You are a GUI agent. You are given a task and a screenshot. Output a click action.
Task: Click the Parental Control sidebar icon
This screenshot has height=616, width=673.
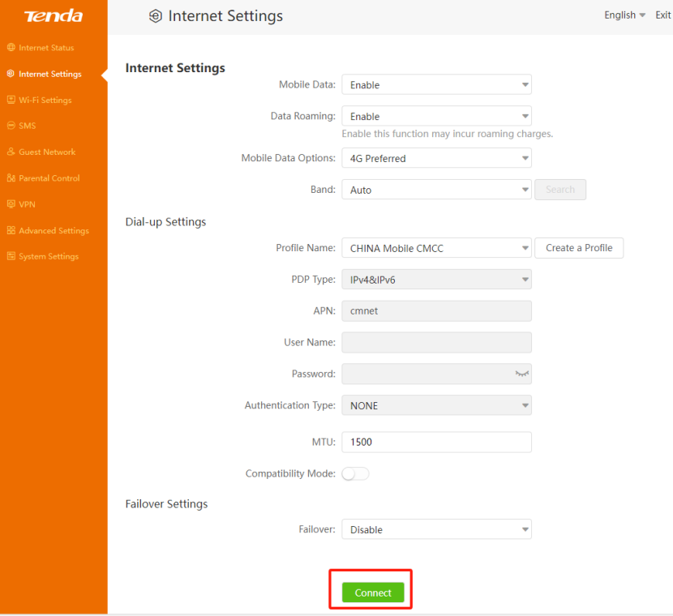click(11, 178)
